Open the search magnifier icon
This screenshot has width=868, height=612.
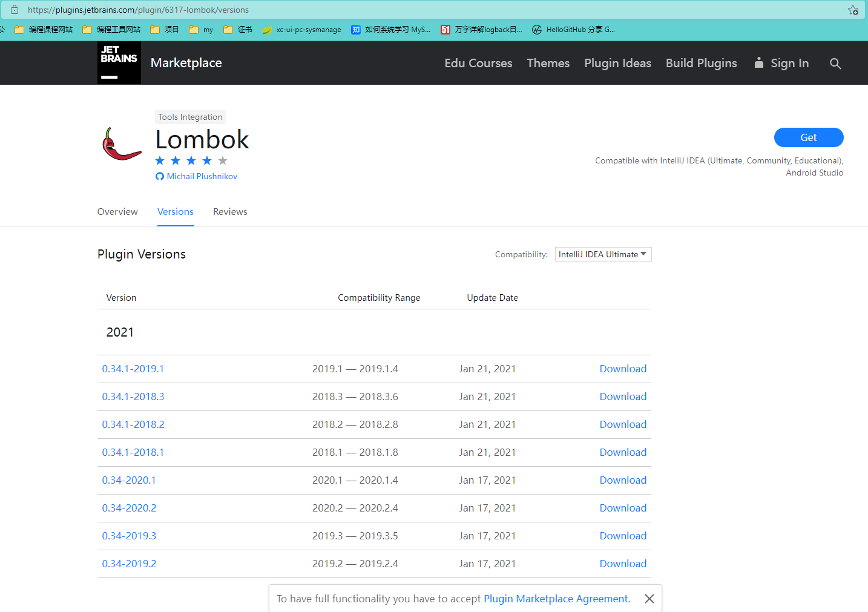835,64
